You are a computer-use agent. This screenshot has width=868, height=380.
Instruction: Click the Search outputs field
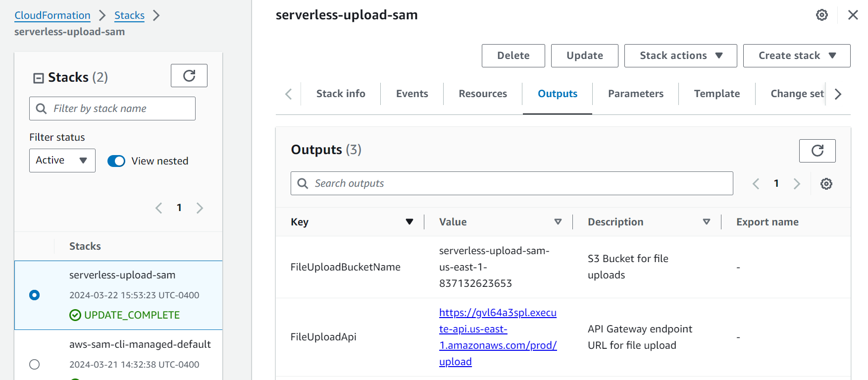(511, 183)
